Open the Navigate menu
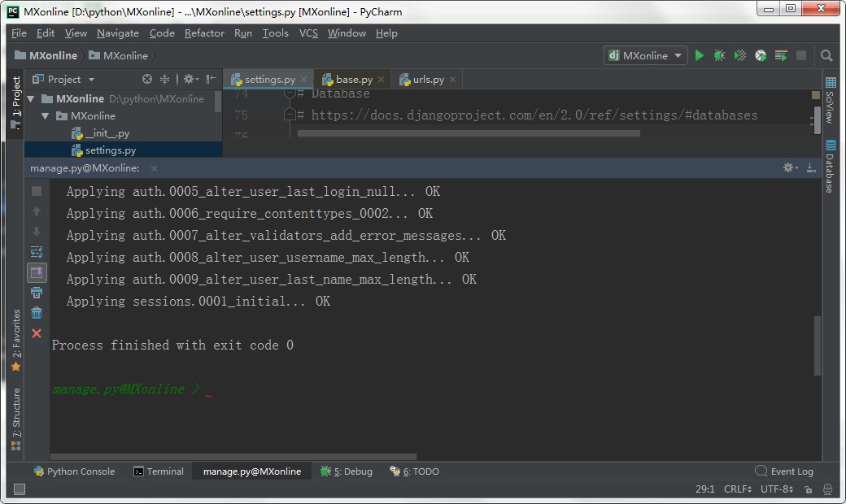Screen dimensions: 846x504 tap(118, 33)
